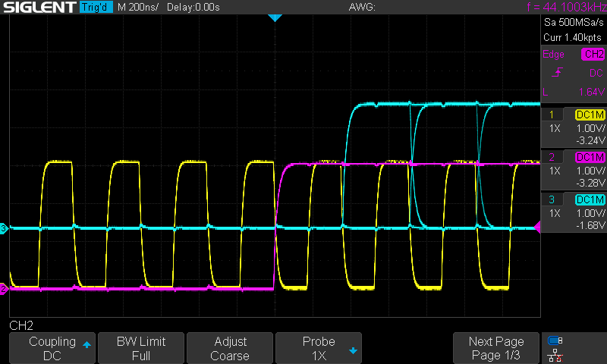
Task: Click the Edge trigger type label
Action: pyautogui.click(x=553, y=54)
